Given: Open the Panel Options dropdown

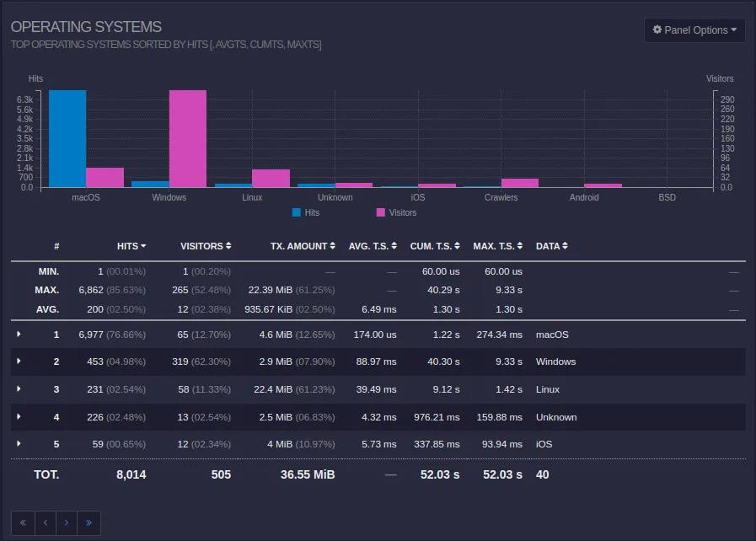Looking at the screenshot, I should click(x=694, y=29).
